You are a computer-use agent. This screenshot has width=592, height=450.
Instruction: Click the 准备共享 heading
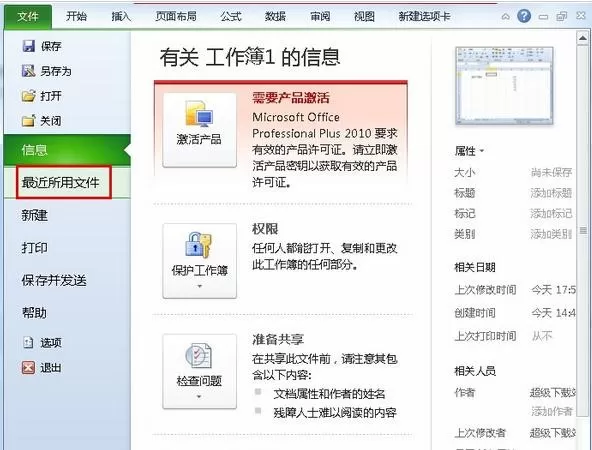(x=278, y=339)
